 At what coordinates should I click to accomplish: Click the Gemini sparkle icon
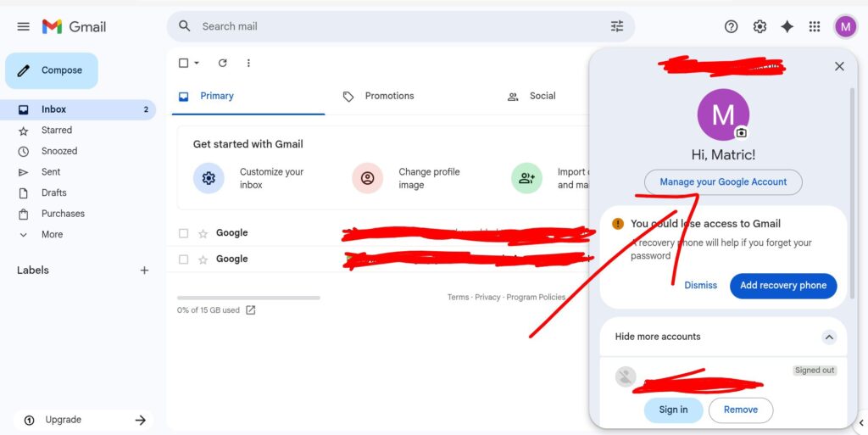coord(787,26)
